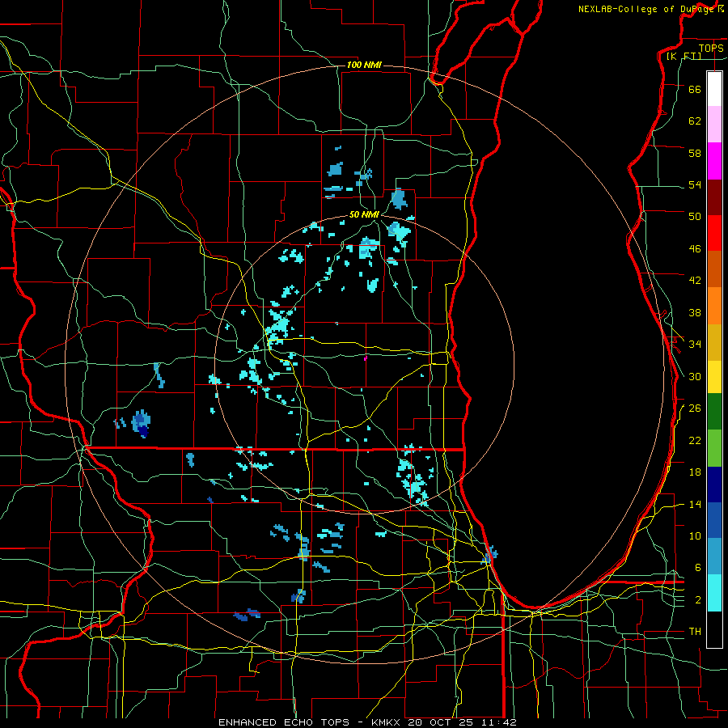
Task: Click the legend value "34"
Action: (x=695, y=345)
